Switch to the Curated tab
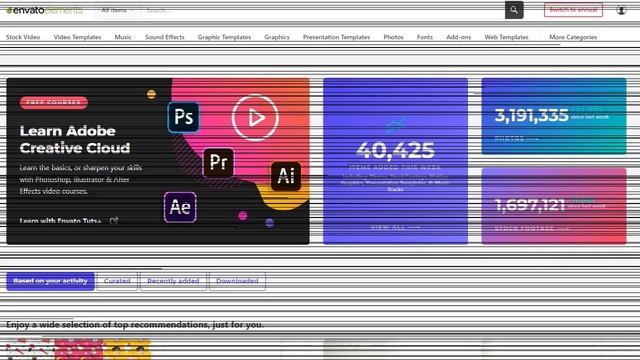This screenshot has height=360, width=640. [x=117, y=281]
